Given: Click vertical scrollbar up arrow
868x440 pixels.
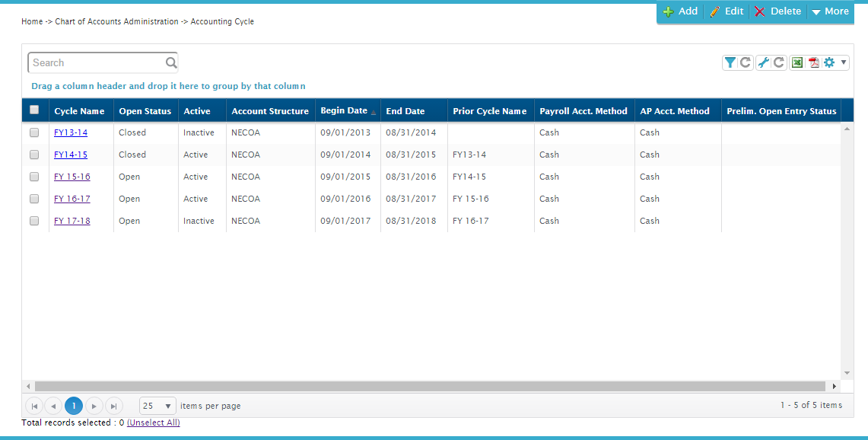Looking at the screenshot, I should point(847,129).
